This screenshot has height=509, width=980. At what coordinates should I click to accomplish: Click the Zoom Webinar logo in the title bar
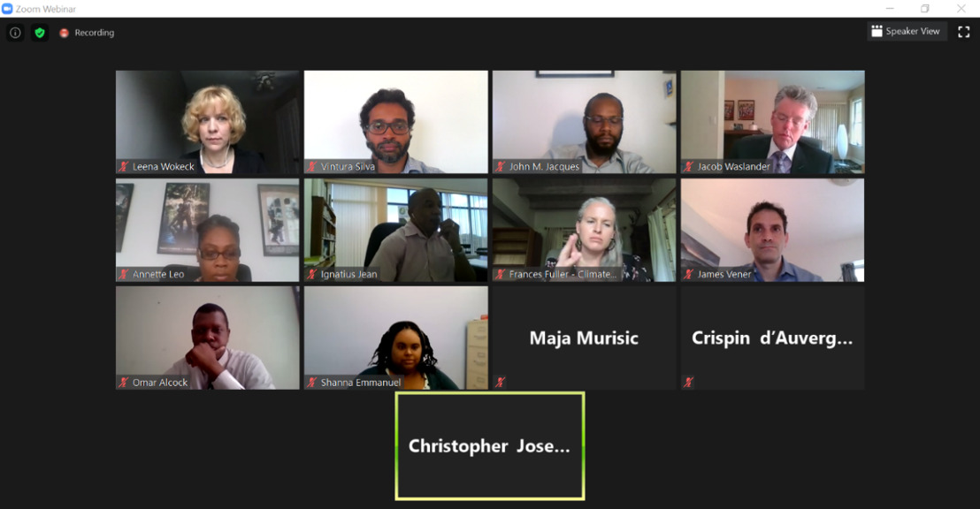click(x=7, y=9)
